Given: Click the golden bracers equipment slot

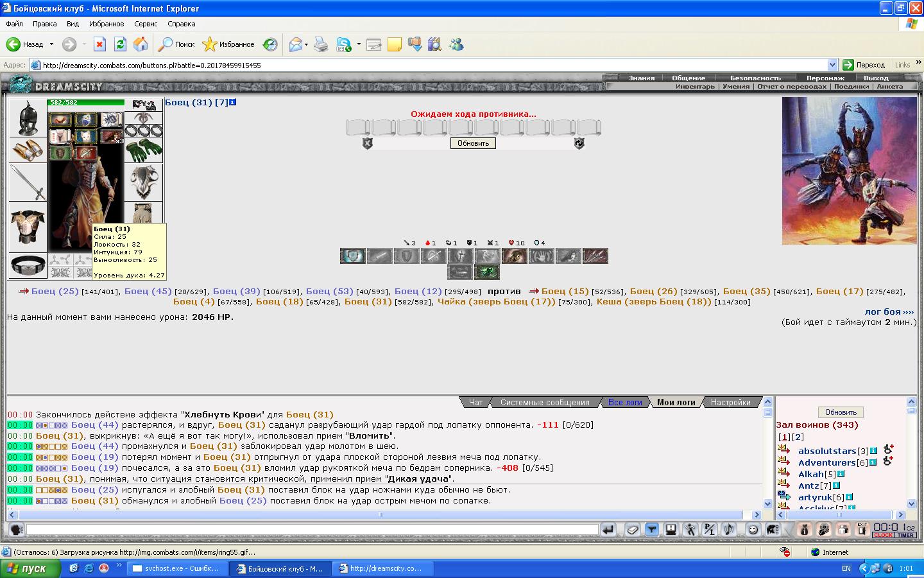Looking at the screenshot, I should (28, 150).
